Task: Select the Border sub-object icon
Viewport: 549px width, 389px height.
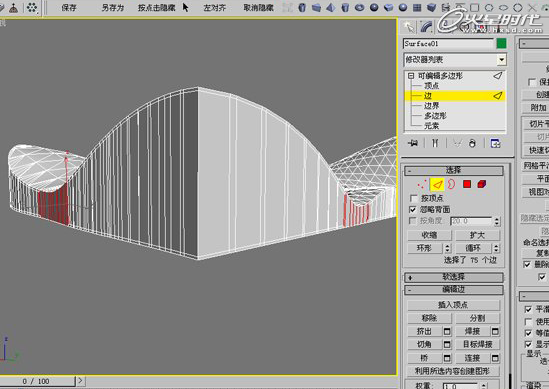Action: click(451, 184)
